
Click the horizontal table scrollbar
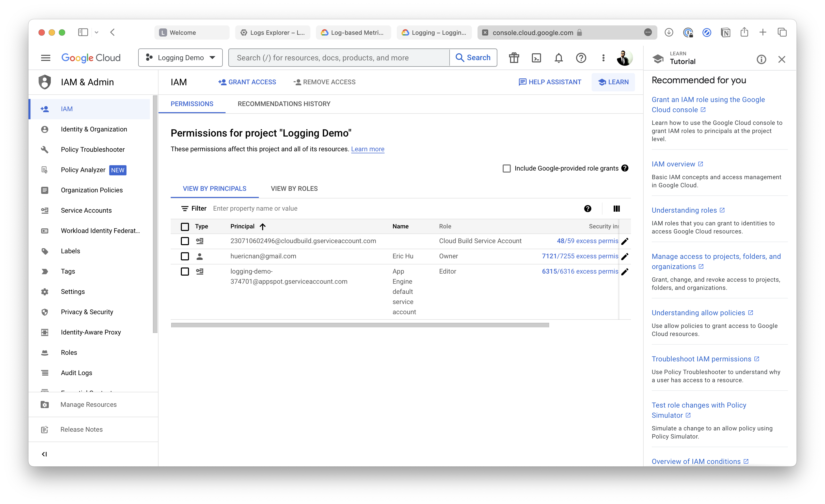tap(360, 325)
